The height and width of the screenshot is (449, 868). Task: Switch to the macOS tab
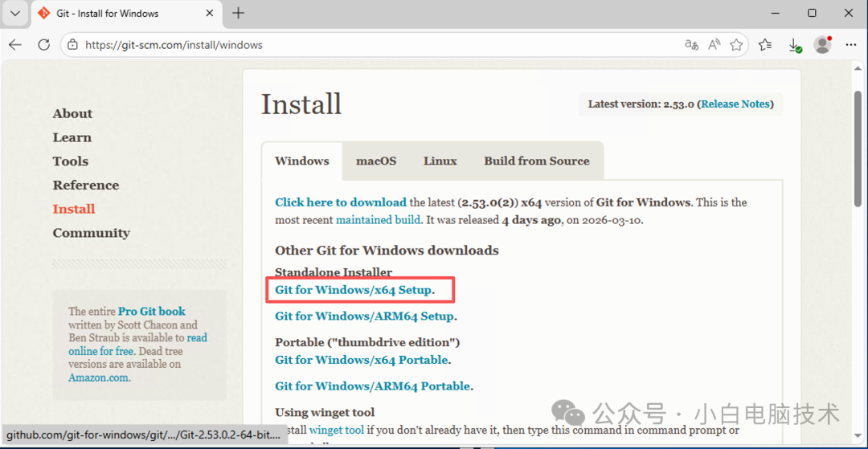(376, 161)
